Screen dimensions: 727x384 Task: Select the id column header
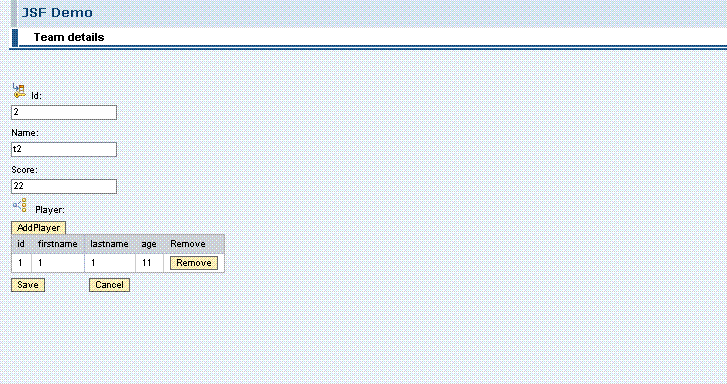[21, 244]
